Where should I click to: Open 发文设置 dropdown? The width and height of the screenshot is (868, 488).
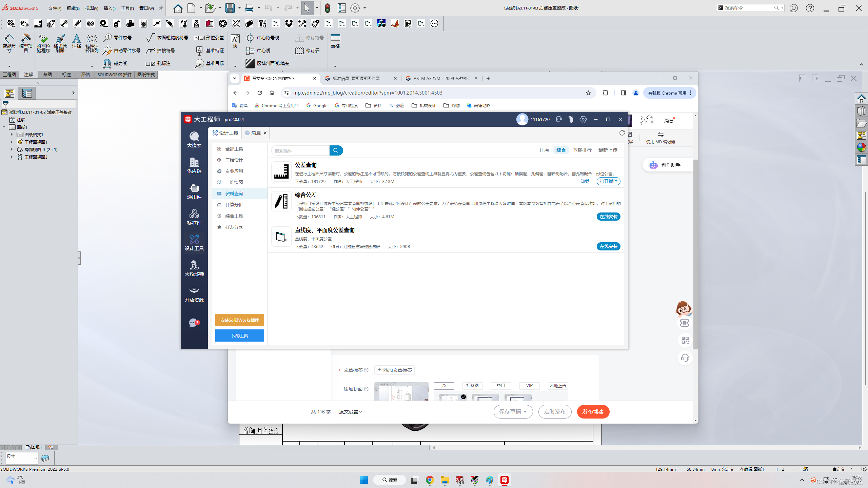(351, 412)
